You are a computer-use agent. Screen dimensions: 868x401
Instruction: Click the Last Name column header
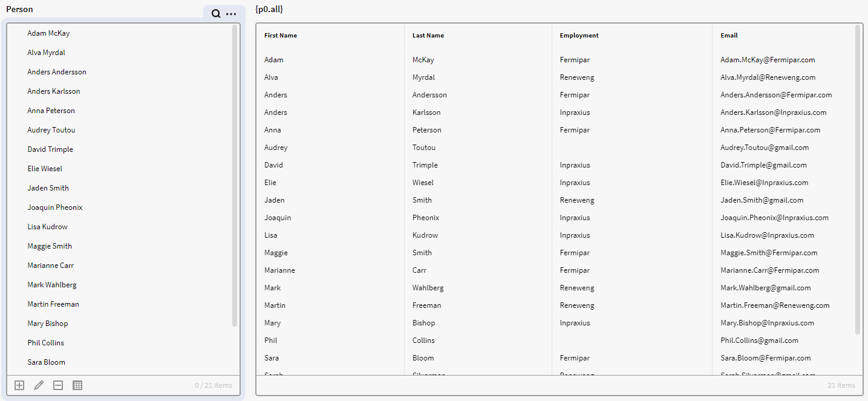(428, 36)
